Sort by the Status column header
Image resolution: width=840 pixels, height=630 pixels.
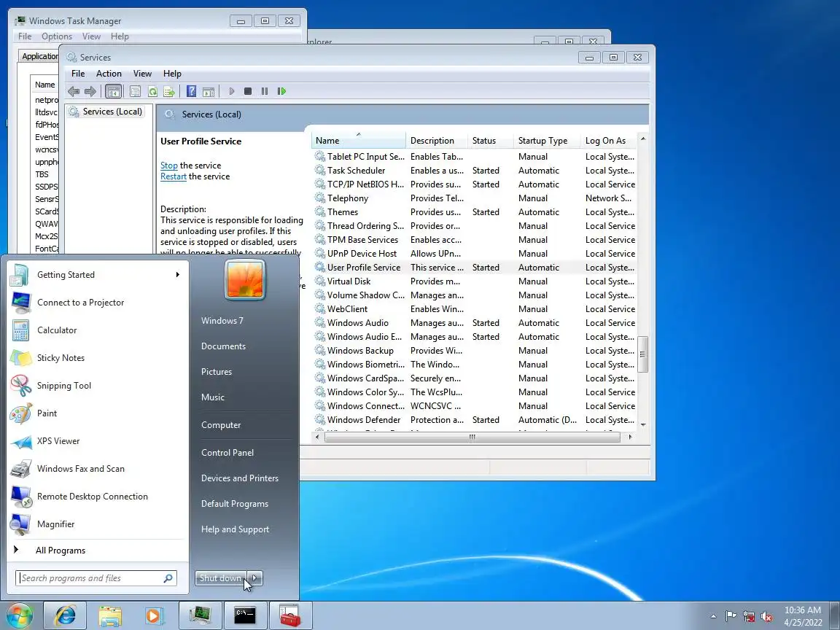click(x=490, y=140)
